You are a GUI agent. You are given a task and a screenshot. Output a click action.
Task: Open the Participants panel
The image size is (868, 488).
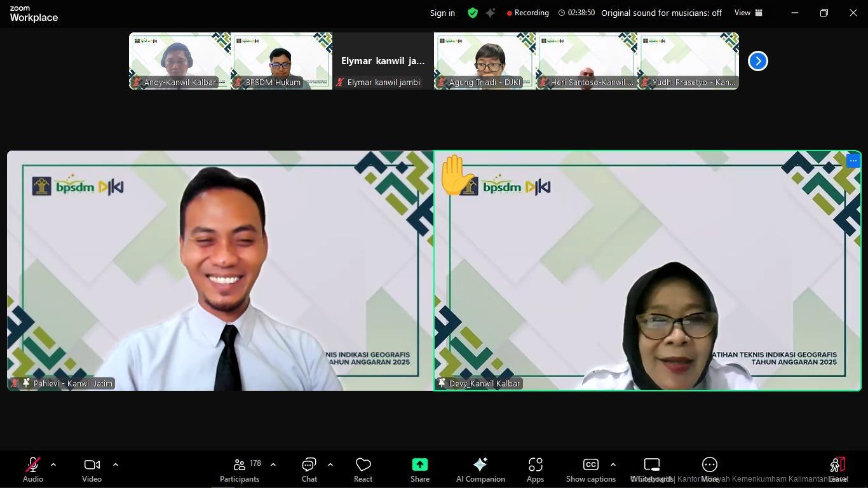tap(240, 470)
